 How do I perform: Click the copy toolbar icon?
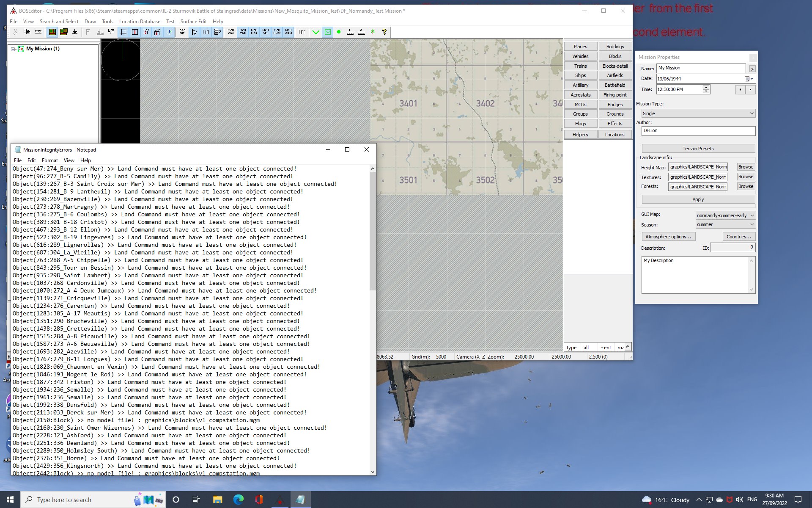27,32
